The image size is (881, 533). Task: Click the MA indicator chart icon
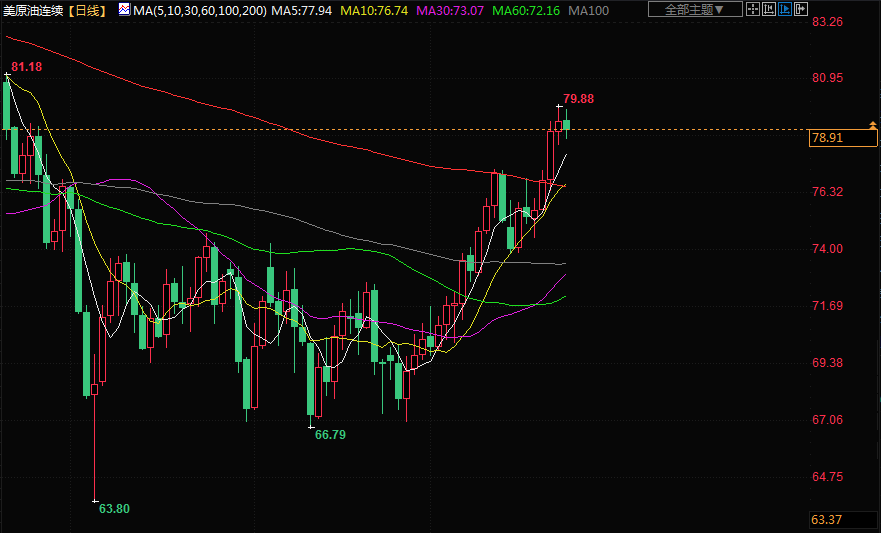[122, 10]
